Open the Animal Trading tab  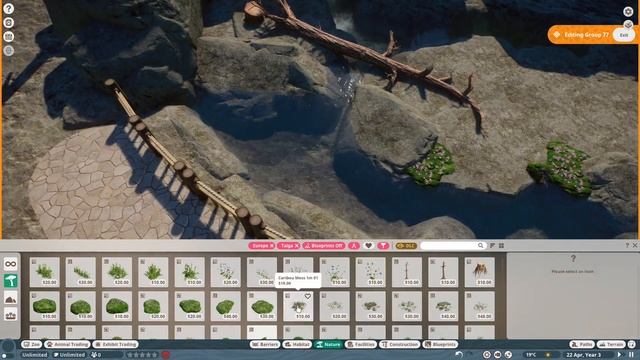point(68,344)
